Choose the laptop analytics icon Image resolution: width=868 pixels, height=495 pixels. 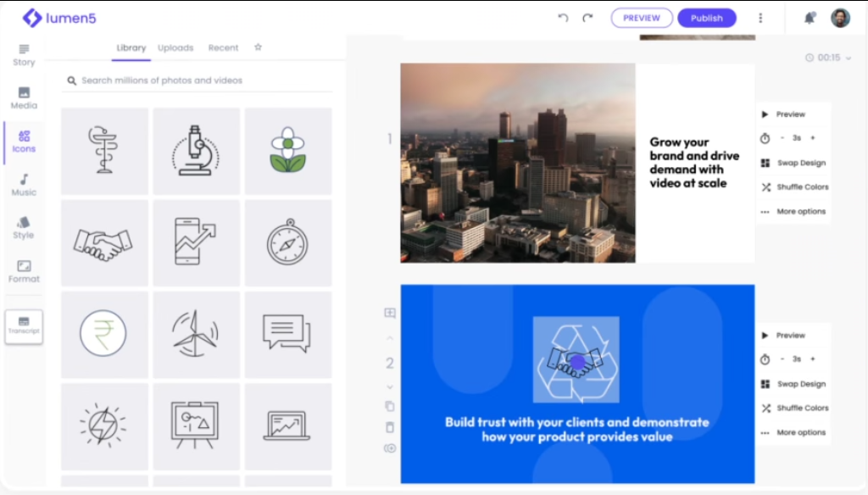pos(288,426)
